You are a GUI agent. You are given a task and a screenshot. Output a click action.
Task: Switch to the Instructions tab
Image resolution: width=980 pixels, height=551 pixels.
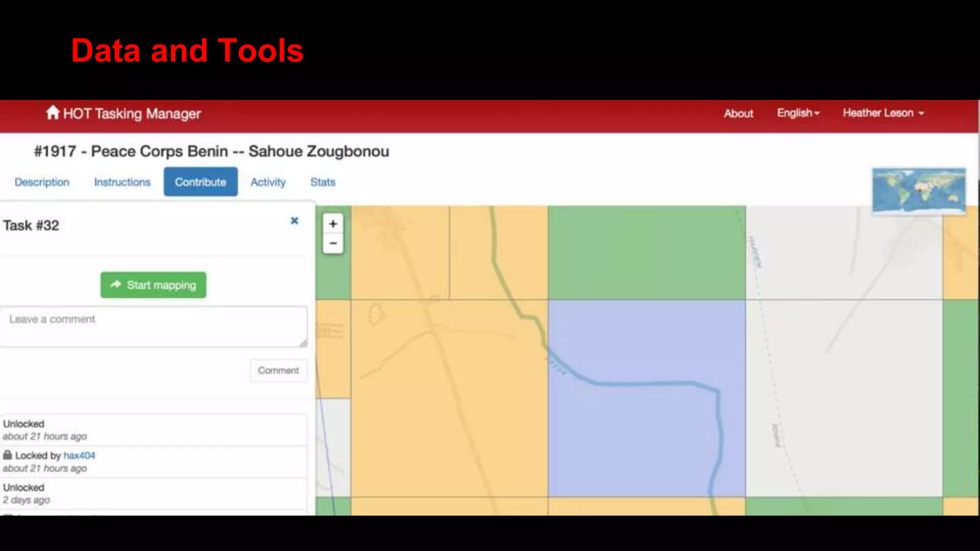coord(122,182)
